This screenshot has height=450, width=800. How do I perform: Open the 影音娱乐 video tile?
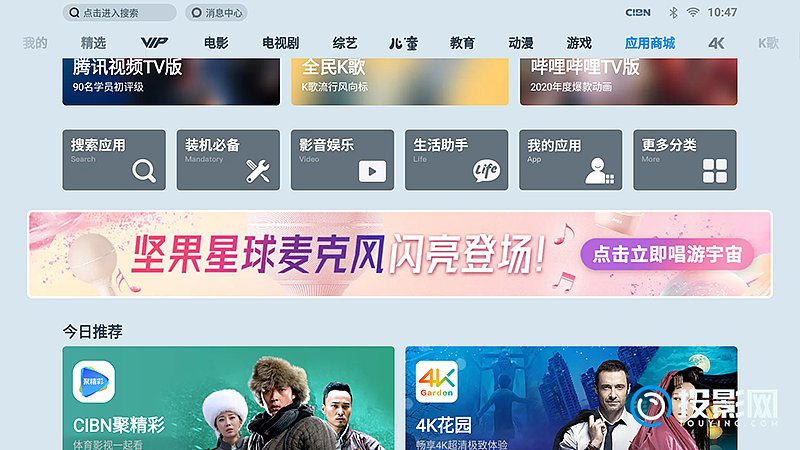point(342,160)
